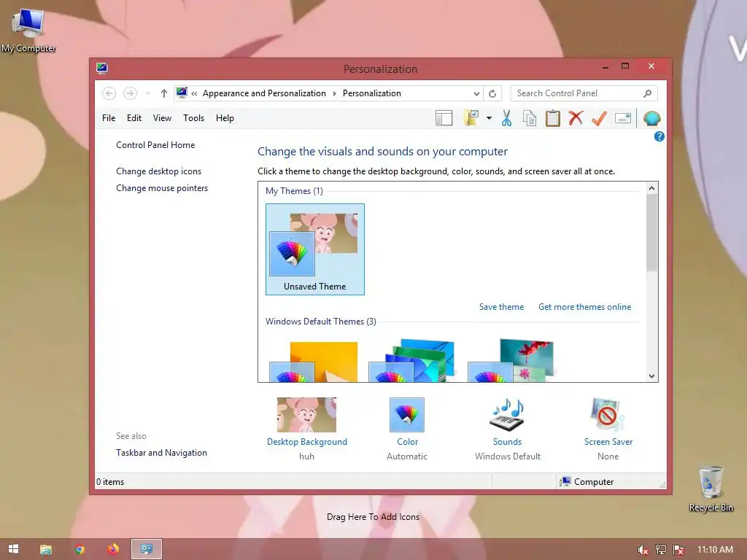This screenshot has height=560, width=747.
Task: Open the Sounds settings icon
Action: tap(508, 415)
